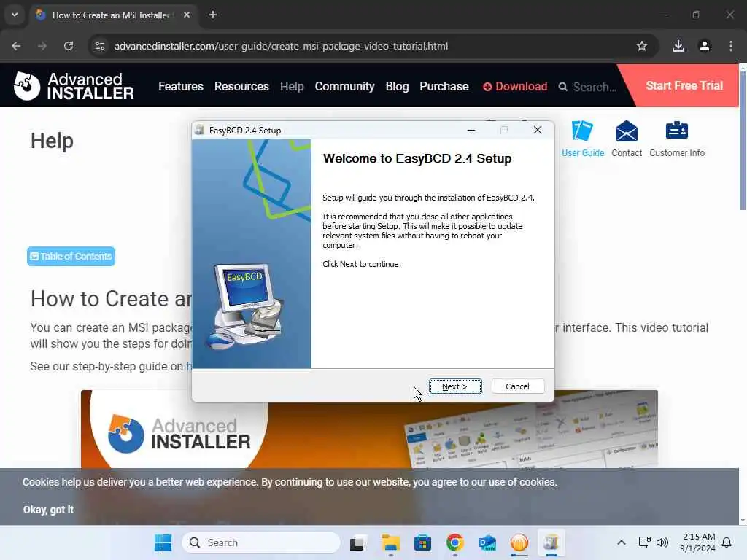The height and width of the screenshot is (560, 747).
Task: Open File Explorer from taskbar
Action: (391, 542)
